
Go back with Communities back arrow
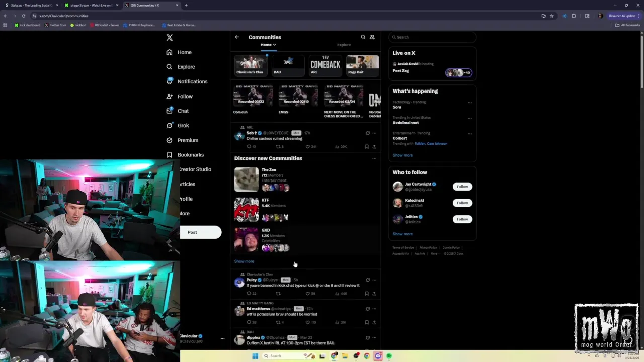(x=237, y=37)
